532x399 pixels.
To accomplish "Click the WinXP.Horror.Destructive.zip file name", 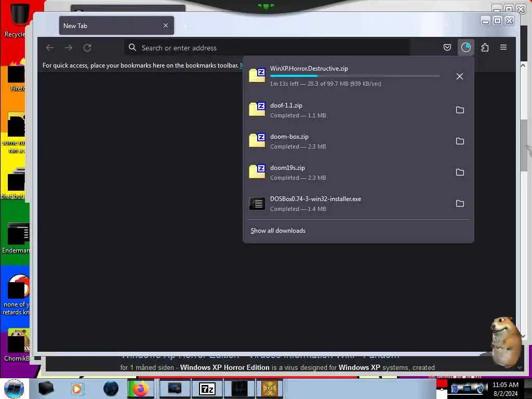I will point(309,68).
